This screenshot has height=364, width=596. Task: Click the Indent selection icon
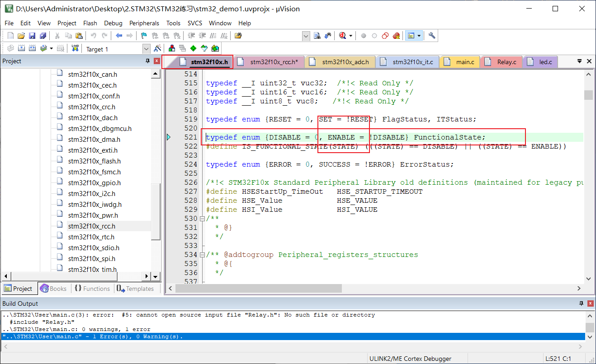191,36
